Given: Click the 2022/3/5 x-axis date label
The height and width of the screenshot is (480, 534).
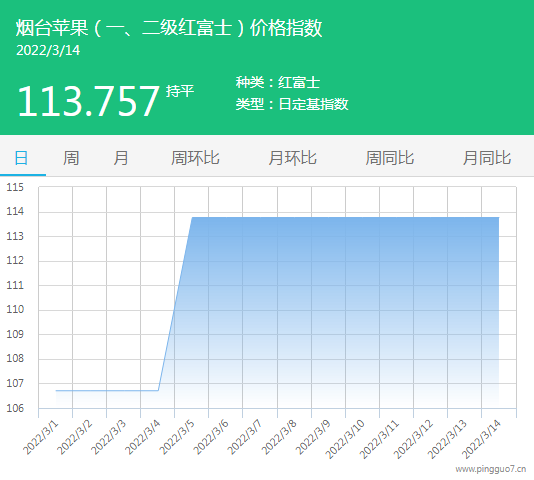Looking at the screenshot, I should tap(177, 437).
